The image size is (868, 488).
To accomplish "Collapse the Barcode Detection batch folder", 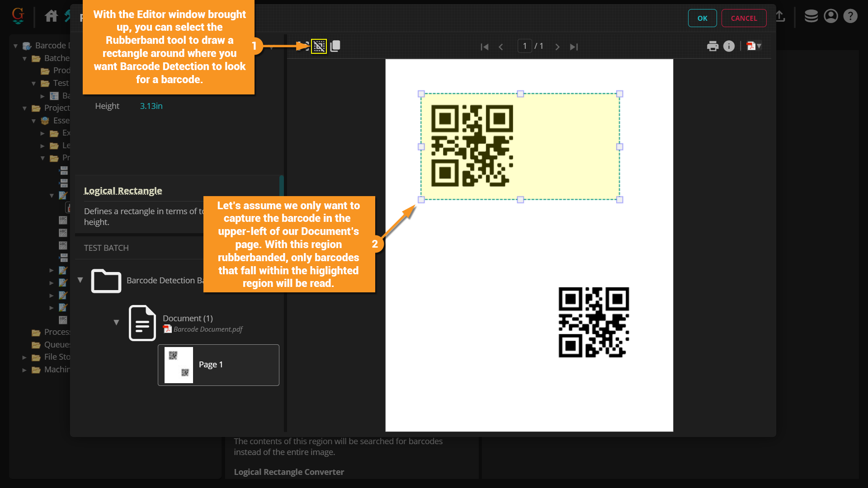I will coord(80,280).
